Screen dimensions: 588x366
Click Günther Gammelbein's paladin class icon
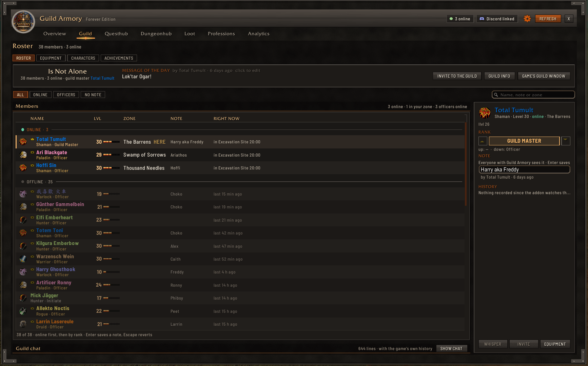[23, 207]
